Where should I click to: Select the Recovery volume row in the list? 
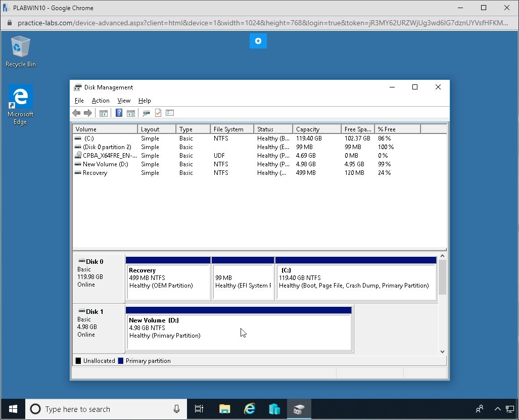260,173
